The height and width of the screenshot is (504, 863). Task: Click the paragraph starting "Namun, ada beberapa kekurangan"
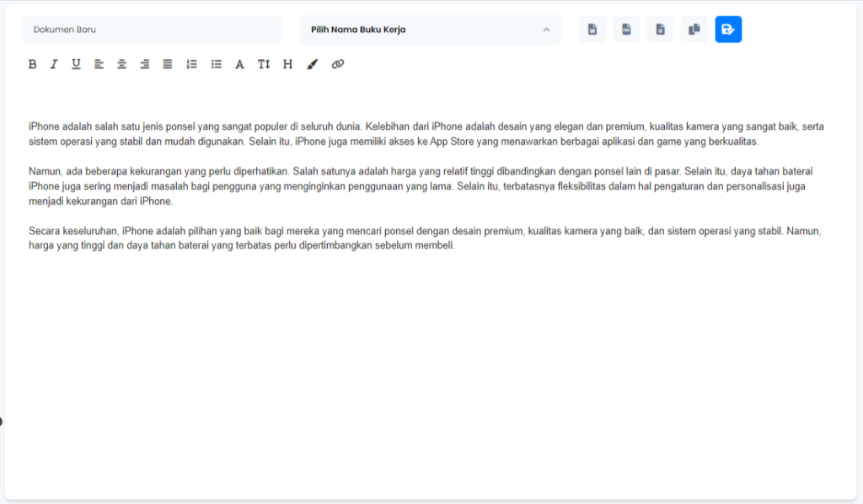(x=420, y=186)
